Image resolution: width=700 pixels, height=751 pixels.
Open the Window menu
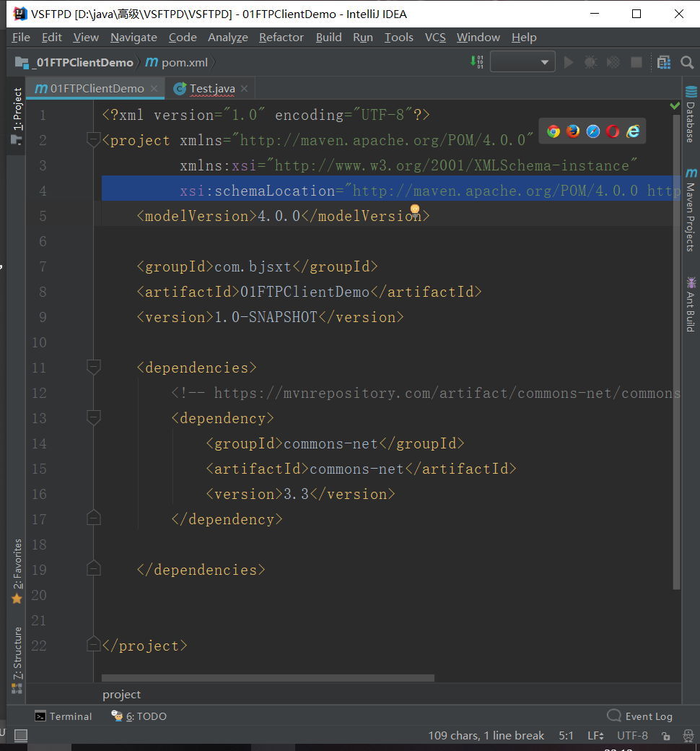(x=478, y=38)
